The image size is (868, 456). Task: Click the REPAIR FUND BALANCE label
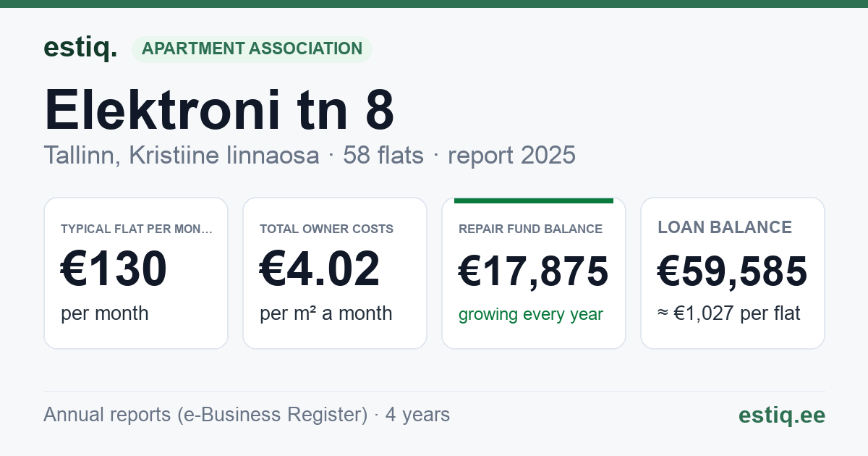[530, 229]
